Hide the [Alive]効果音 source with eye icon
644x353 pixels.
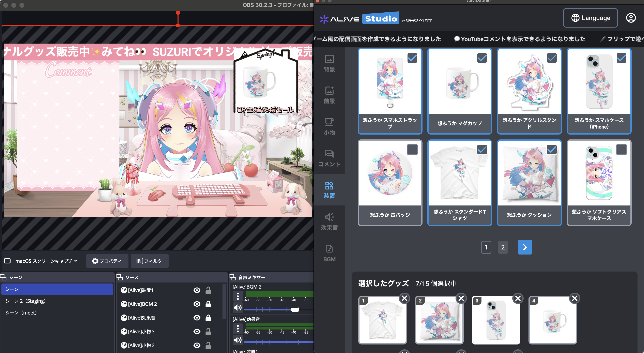tap(197, 318)
